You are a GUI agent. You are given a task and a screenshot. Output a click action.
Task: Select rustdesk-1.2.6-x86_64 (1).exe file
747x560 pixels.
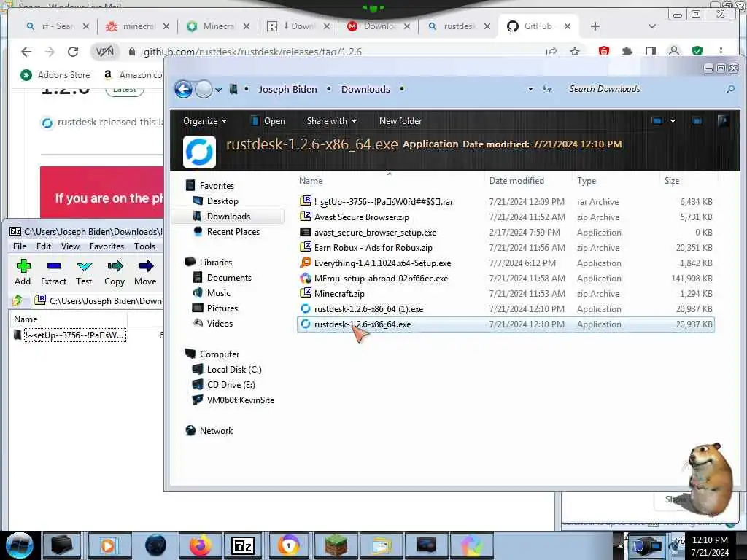(x=506, y=309)
